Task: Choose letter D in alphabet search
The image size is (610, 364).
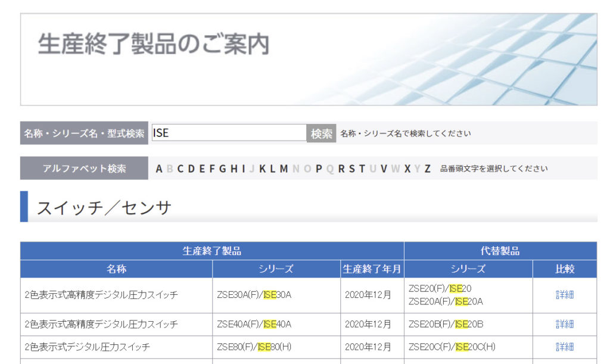Action: click(191, 169)
